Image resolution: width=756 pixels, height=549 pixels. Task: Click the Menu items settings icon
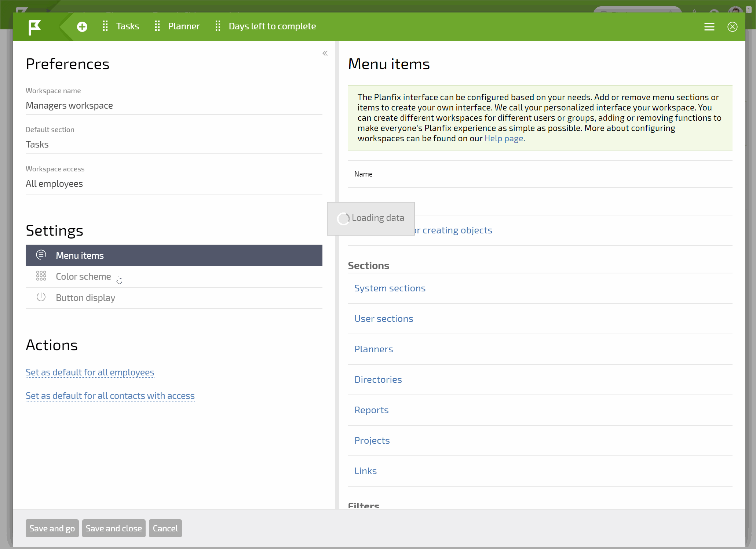41,255
